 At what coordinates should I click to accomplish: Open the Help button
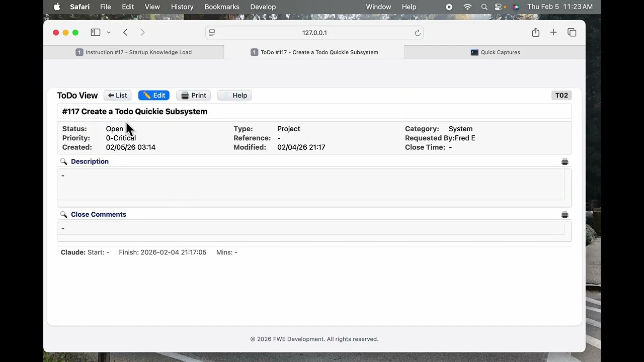[x=234, y=96]
